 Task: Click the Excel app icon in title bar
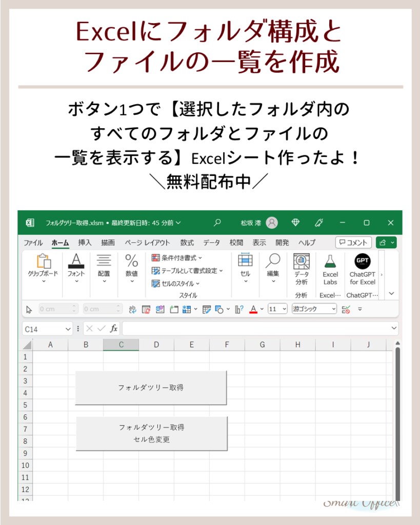(30, 223)
